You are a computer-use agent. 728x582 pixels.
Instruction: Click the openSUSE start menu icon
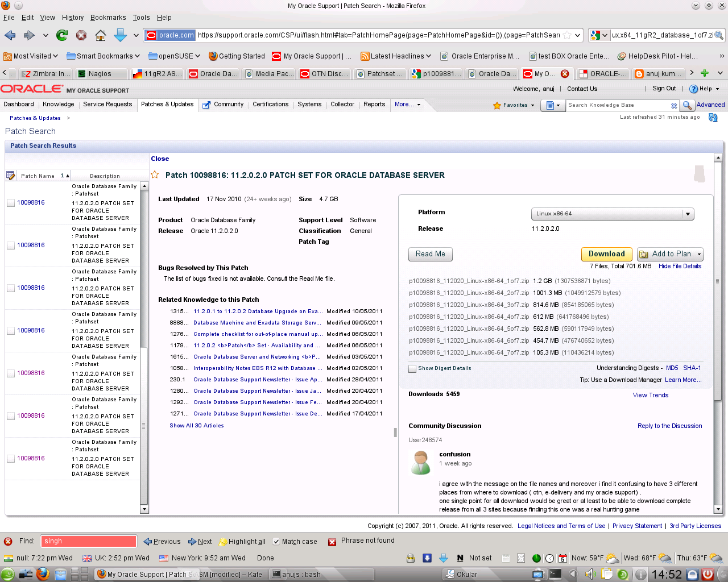(7, 574)
